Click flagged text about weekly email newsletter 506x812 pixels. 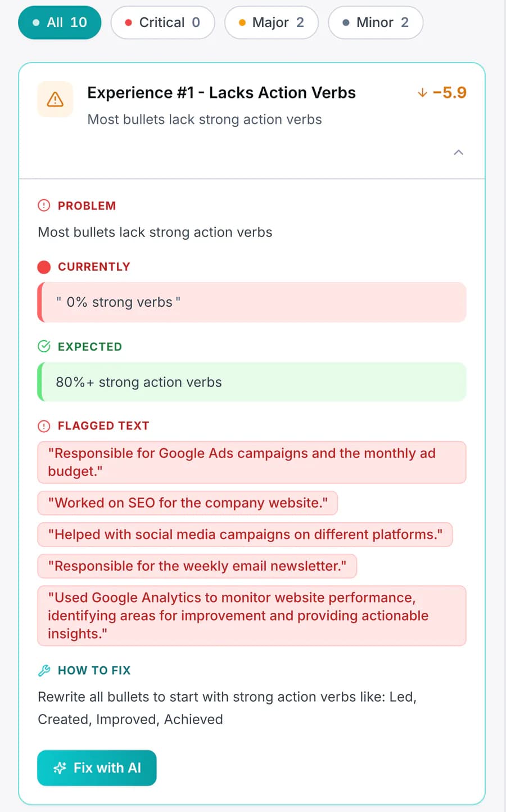click(197, 566)
